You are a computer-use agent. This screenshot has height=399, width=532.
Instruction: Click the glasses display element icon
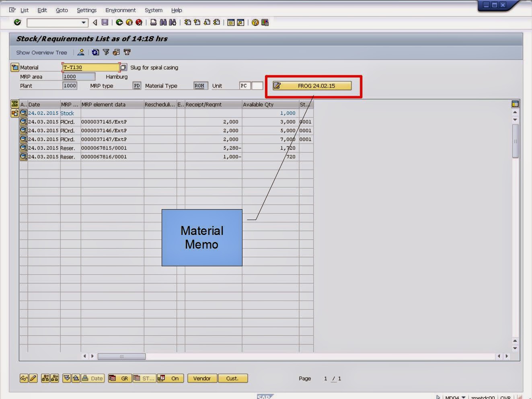pyautogui.click(x=24, y=378)
